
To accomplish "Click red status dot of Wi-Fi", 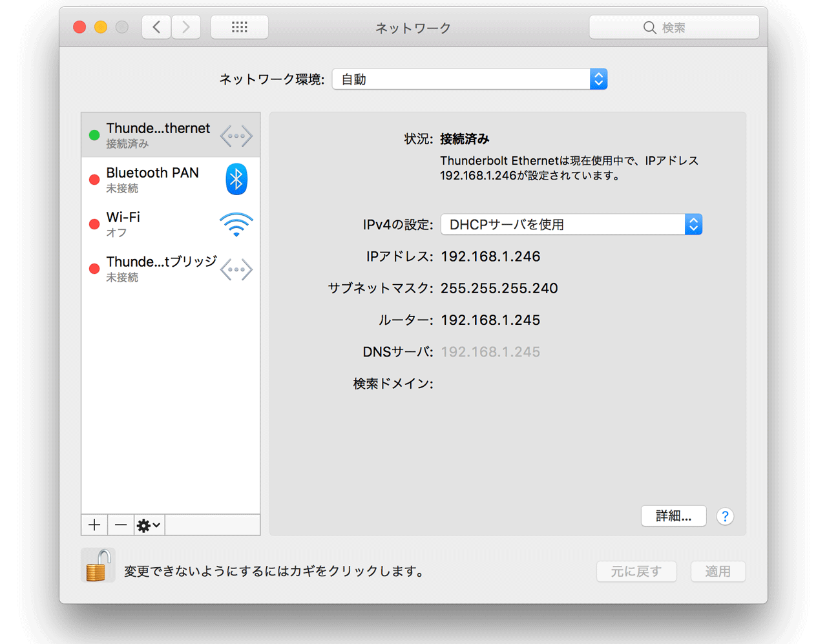I will coord(94,224).
